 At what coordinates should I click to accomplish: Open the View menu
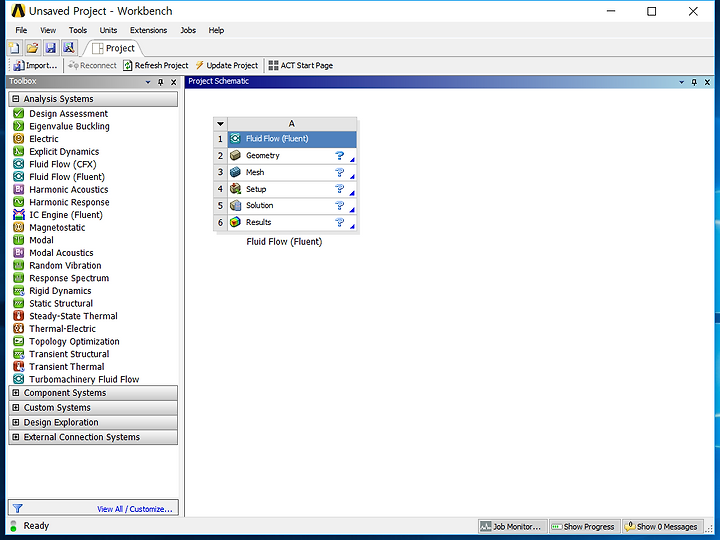[x=48, y=30]
